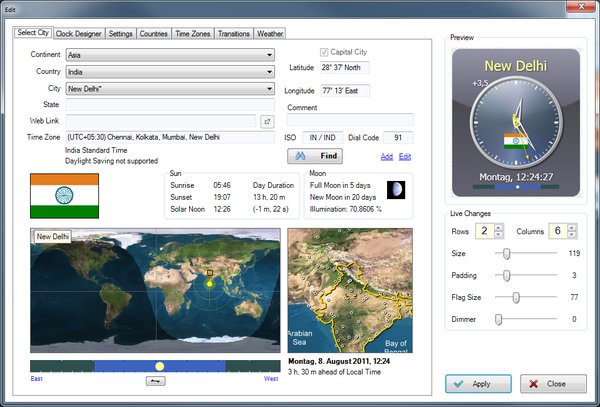The image size is (600, 407).
Task: Open the Country dropdown list
Action: tap(270, 72)
